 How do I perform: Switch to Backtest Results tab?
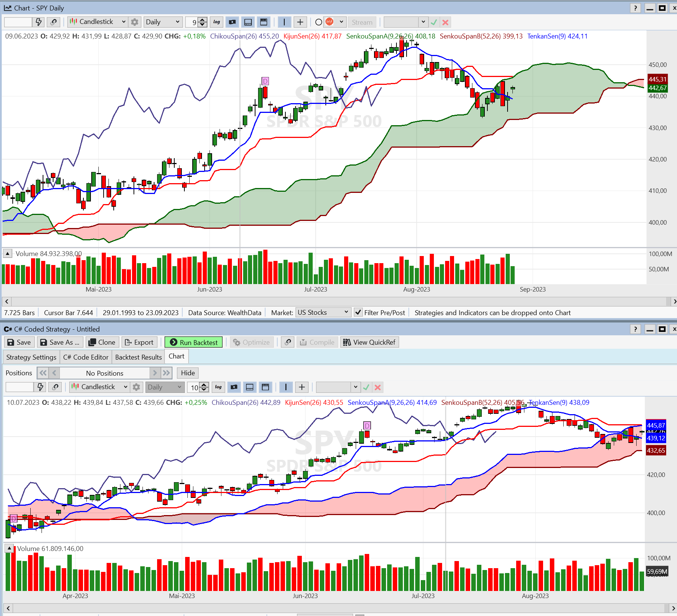pyautogui.click(x=138, y=357)
